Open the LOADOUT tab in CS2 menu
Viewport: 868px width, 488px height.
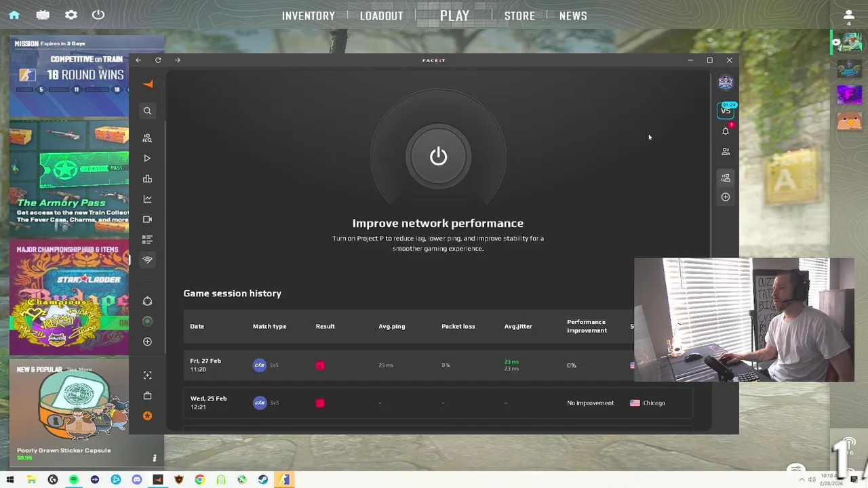(x=382, y=16)
